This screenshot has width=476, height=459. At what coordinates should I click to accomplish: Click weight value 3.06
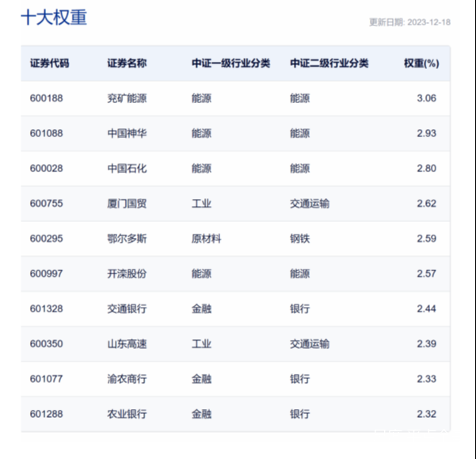[x=426, y=98]
